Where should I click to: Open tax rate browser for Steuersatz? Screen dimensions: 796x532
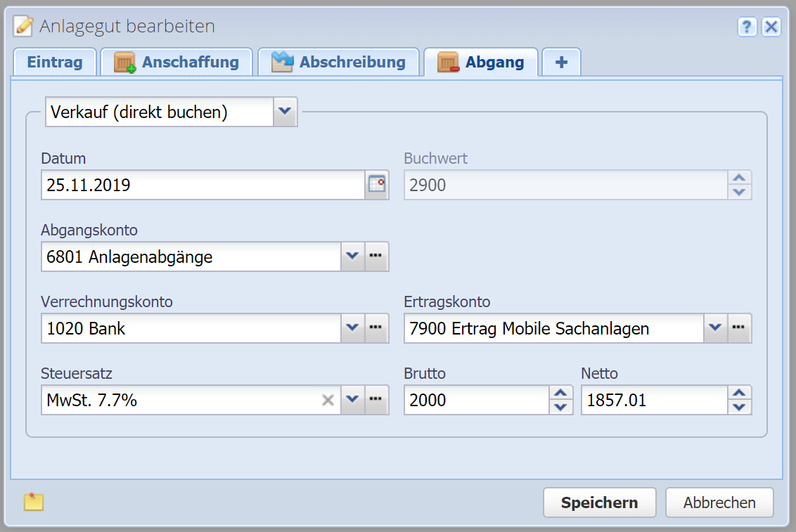point(377,400)
